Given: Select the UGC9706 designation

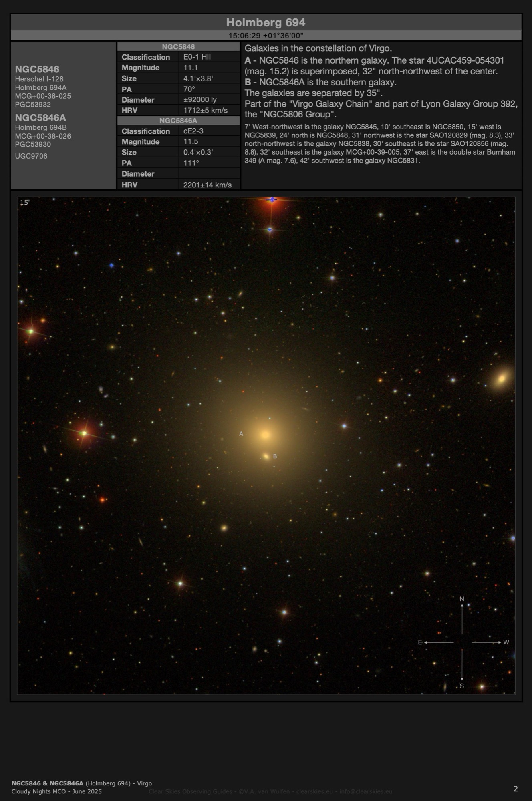Looking at the screenshot, I should (x=31, y=156).
